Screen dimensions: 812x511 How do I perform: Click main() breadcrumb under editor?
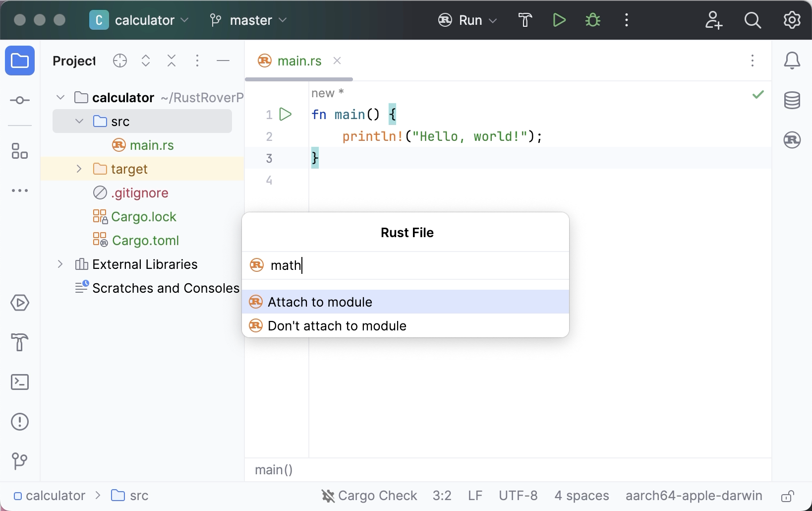coord(274,469)
